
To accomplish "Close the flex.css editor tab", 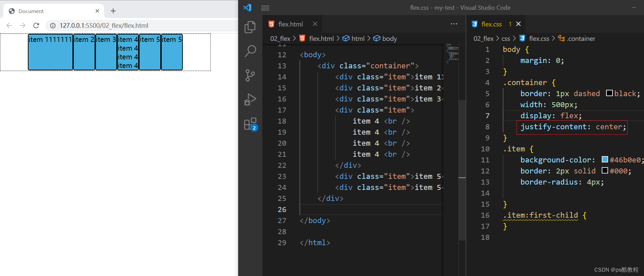I will 518,24.
